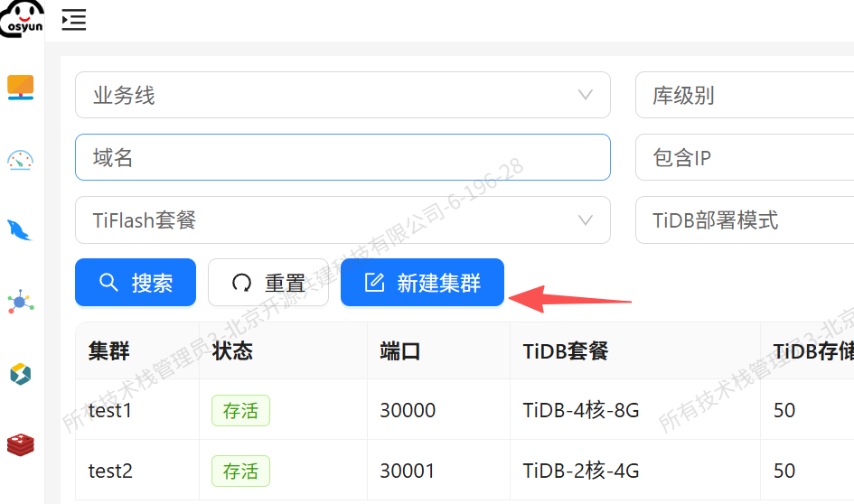
Task: Open the TiDB部署模式 selector
Action: 744,220
